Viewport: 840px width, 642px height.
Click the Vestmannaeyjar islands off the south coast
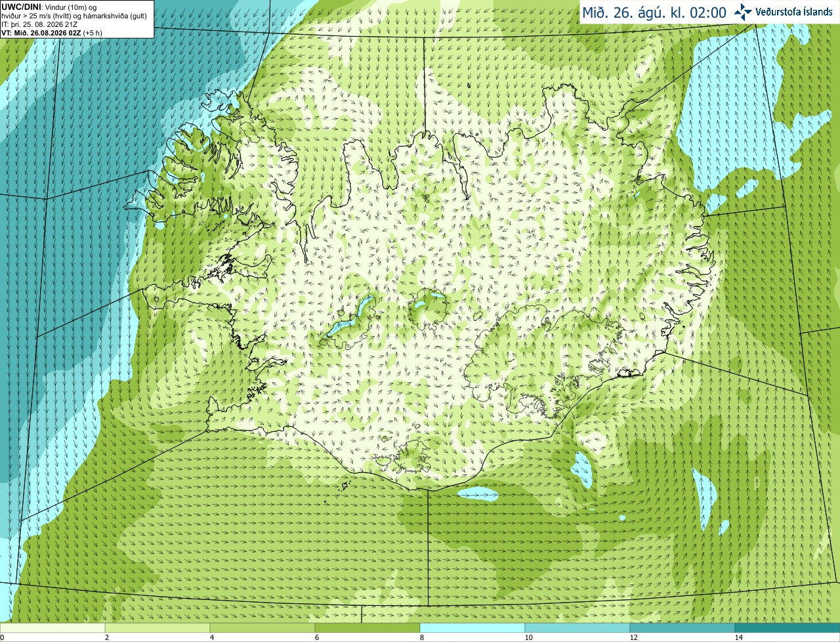(343, 488)
